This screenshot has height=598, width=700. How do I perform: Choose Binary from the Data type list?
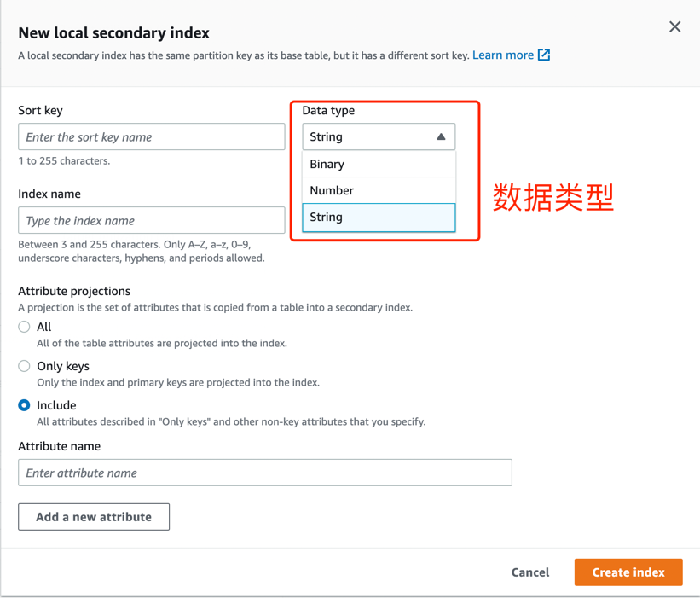click(x=379, y=164)
